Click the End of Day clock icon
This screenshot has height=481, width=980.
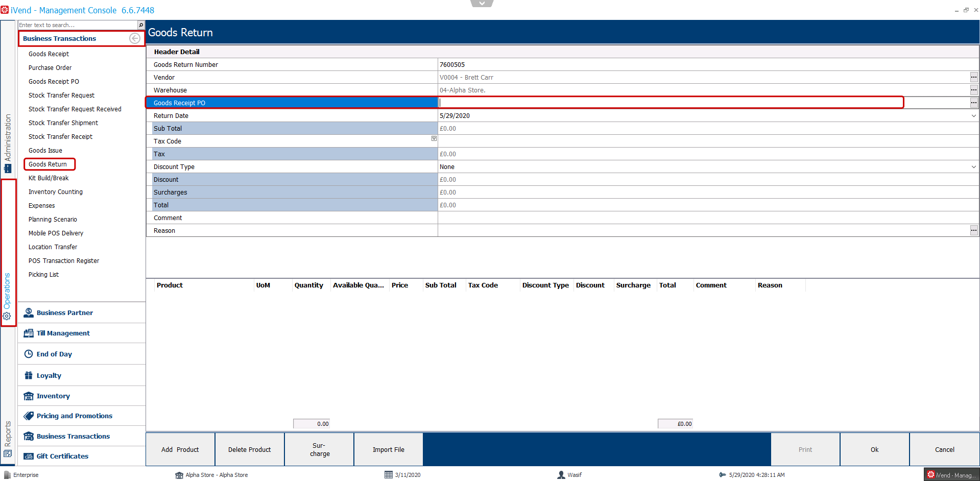pyautogui.click(x=29, y=354)
